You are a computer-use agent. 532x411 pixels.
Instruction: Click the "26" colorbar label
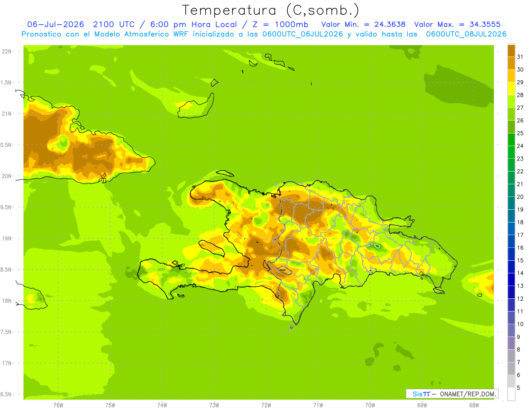pos(520,121)
